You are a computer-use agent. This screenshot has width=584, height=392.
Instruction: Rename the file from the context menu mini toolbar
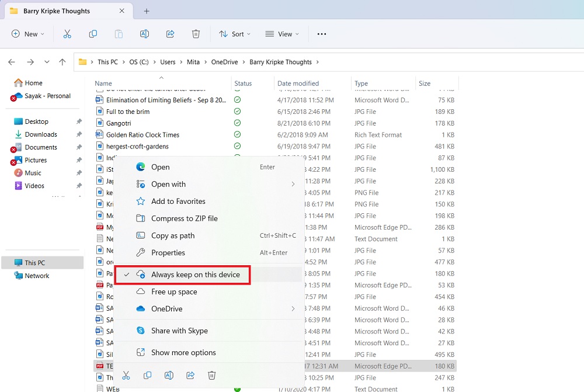point(169,376)
